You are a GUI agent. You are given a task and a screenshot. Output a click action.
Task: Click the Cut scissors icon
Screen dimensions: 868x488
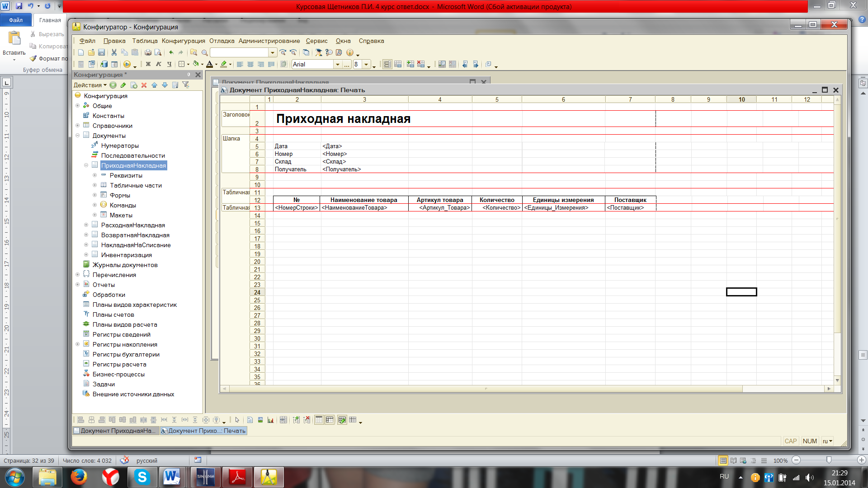[x=114, y=52]
